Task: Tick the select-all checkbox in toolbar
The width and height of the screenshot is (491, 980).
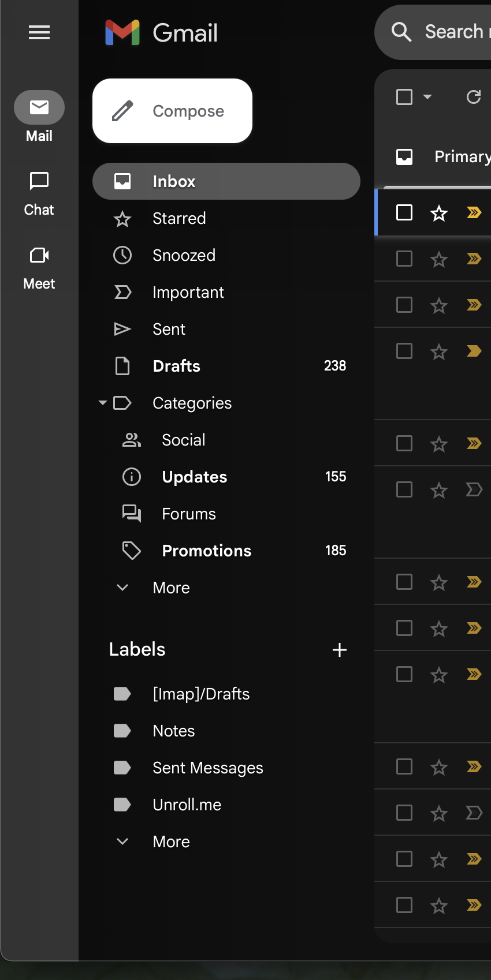Action: pos(404,97)
